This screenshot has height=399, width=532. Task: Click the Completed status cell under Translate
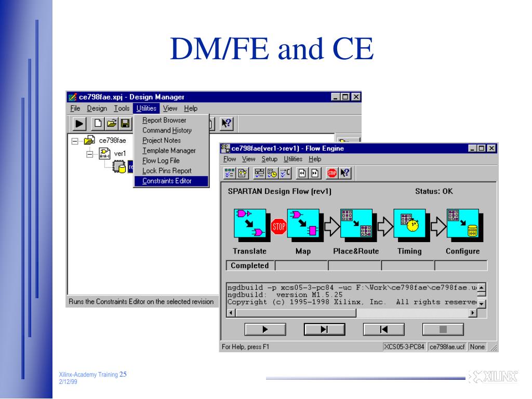coord(250,265)
